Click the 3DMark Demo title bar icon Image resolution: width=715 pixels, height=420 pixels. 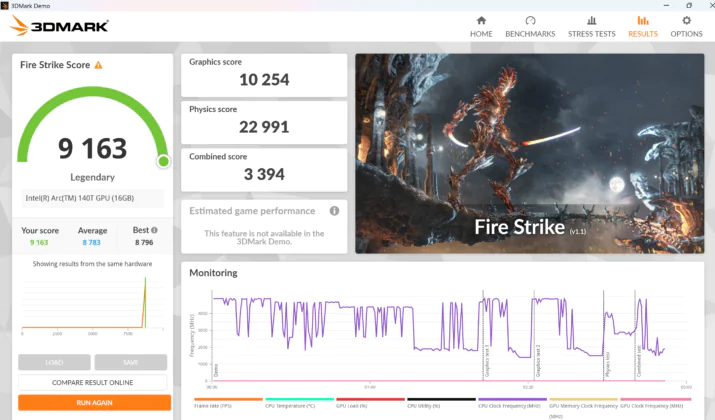5,5
